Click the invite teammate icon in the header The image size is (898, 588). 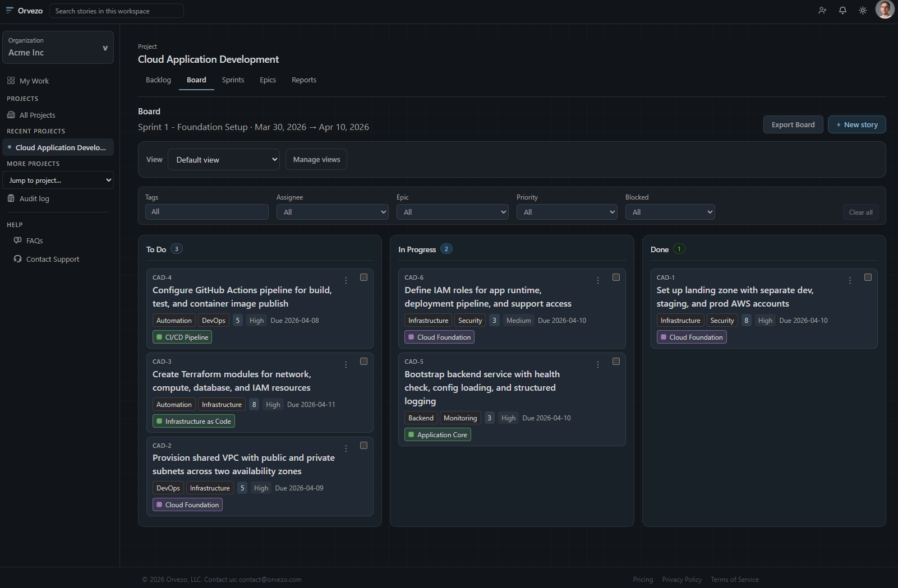click(822, 10)
